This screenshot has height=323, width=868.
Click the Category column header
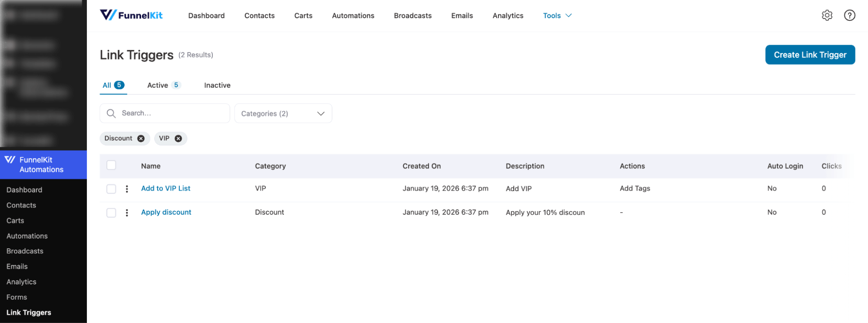(x=270, y=166)
